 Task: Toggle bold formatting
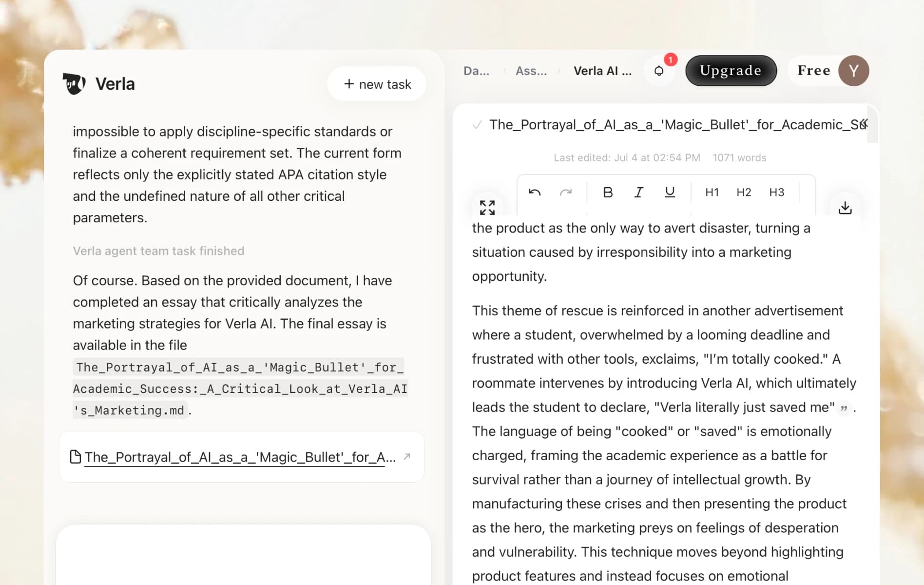click(608, 193)
